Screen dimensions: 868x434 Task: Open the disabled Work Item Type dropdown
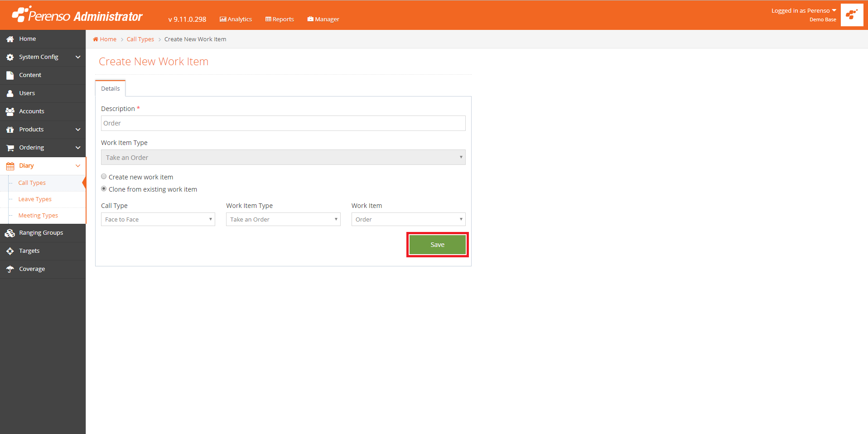(283, 157)
